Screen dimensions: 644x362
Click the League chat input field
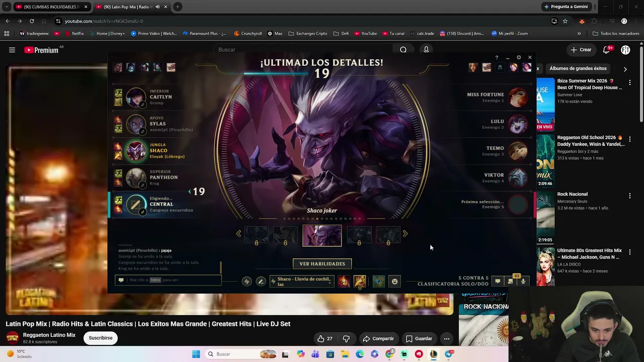click(x=168, y=280)
